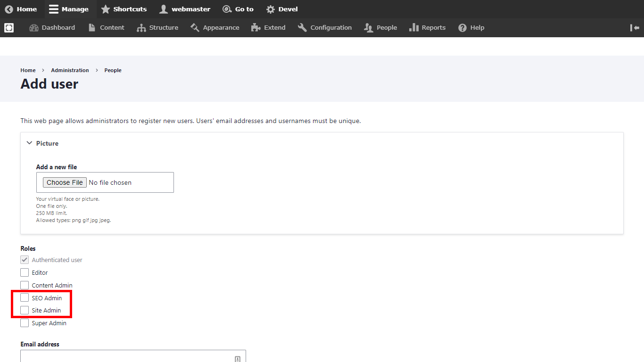
Task: Select the Site Admin checkbox
Action: point(25,310)
